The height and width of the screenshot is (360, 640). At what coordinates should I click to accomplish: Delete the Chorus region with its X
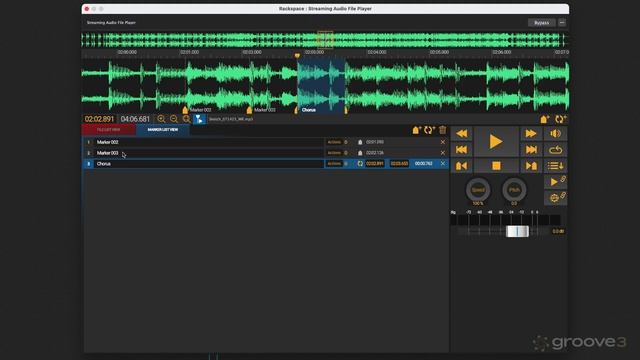point(443,164)
